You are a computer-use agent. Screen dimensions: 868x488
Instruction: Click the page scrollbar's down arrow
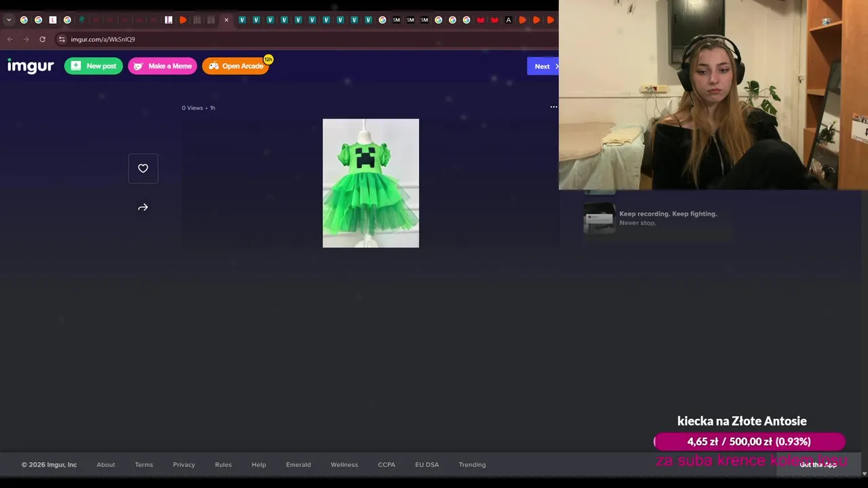864,474
